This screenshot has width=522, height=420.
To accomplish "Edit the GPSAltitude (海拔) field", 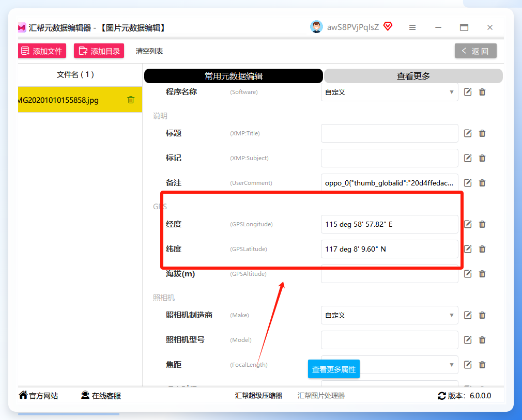I will click(x=468, y=274).
